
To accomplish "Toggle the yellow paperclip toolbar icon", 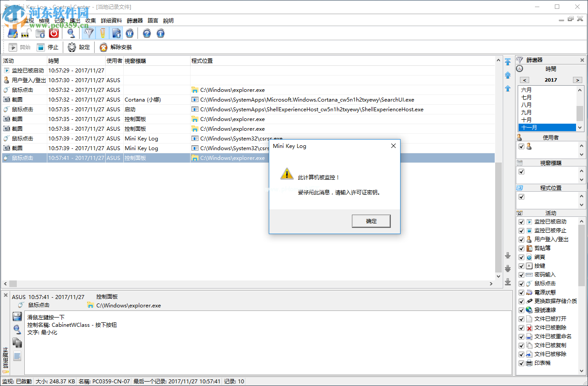I will pyautogui.click(x=103, y=33).
